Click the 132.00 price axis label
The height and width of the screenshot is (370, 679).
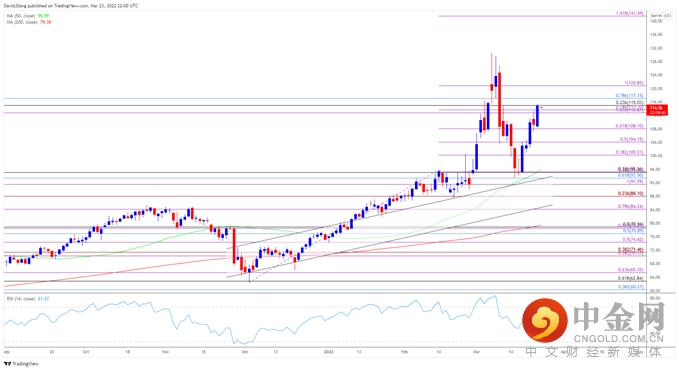point(656,48)
